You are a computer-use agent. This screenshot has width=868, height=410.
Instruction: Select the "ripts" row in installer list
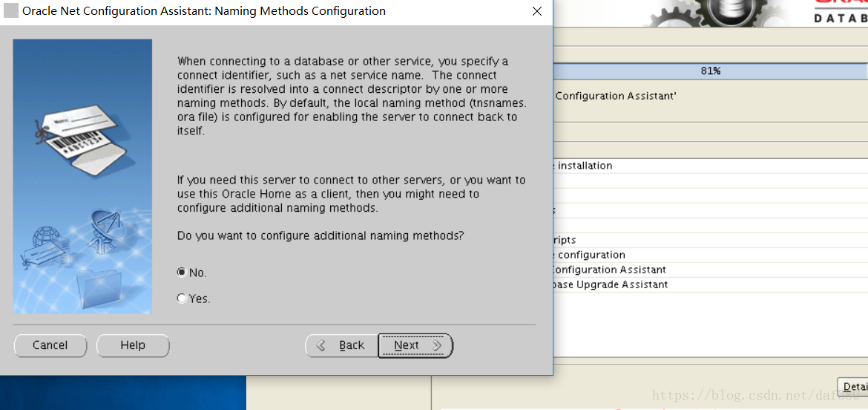pos(710,240)
